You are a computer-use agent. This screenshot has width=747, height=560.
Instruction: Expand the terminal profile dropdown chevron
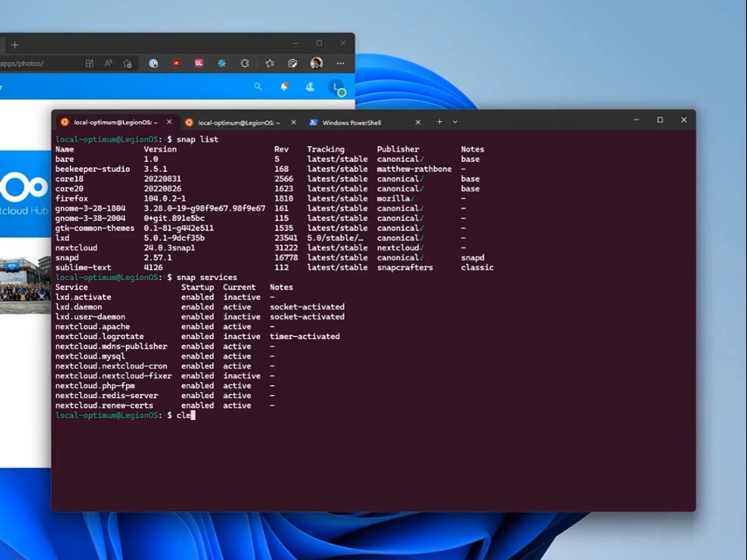pyautogui.click(x=455, y=122)
